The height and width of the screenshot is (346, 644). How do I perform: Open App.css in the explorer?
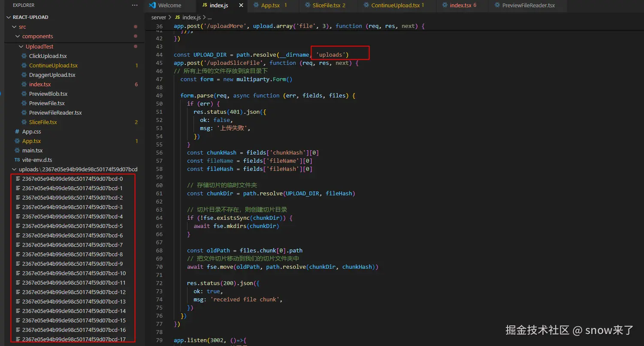click(31, 131)
